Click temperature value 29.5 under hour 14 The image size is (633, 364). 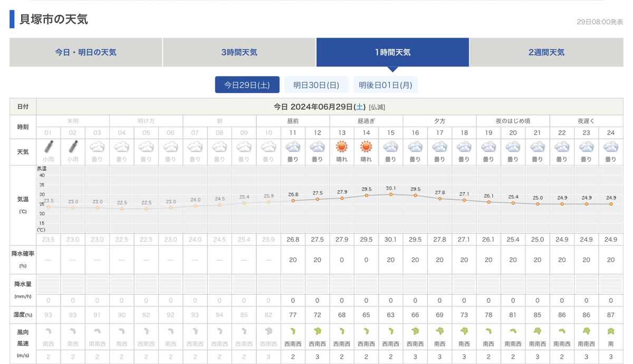click(366, 239)
